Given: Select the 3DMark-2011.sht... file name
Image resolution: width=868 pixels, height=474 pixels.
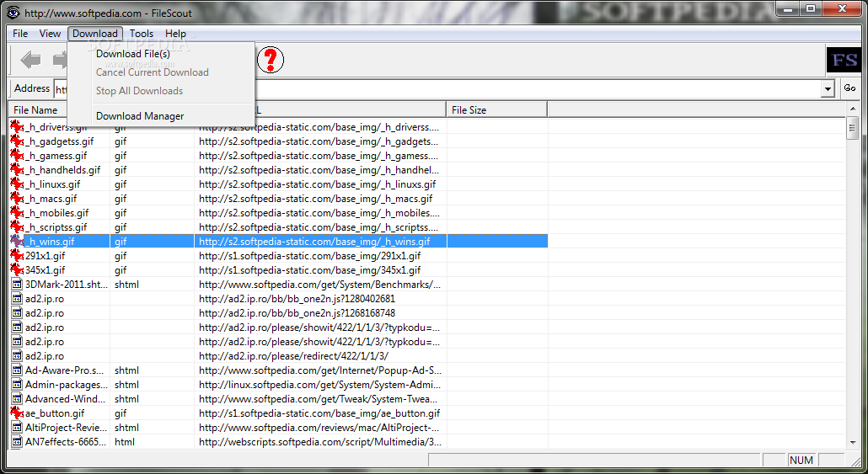Looking at the screenshot, I should click(x=67, y=285).
